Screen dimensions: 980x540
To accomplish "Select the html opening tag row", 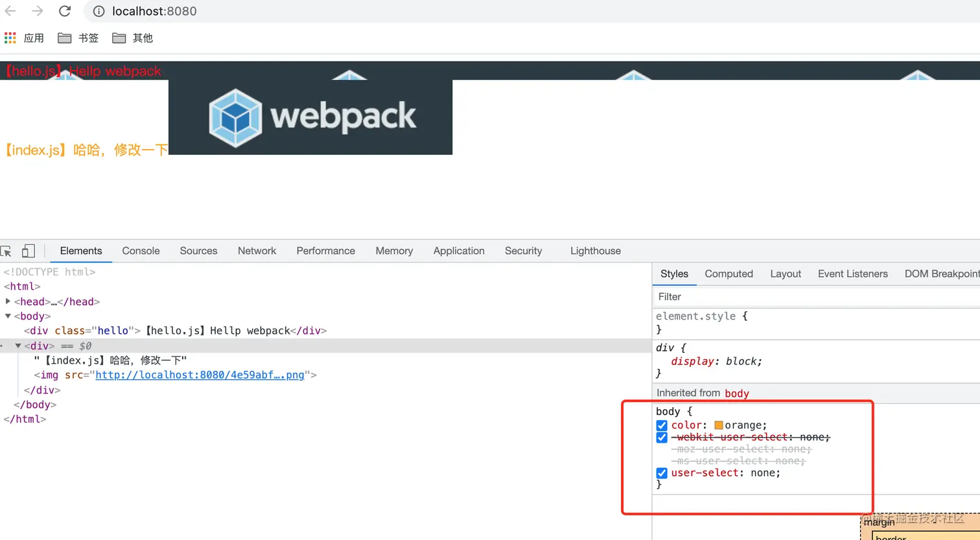I will click(22, 287).
